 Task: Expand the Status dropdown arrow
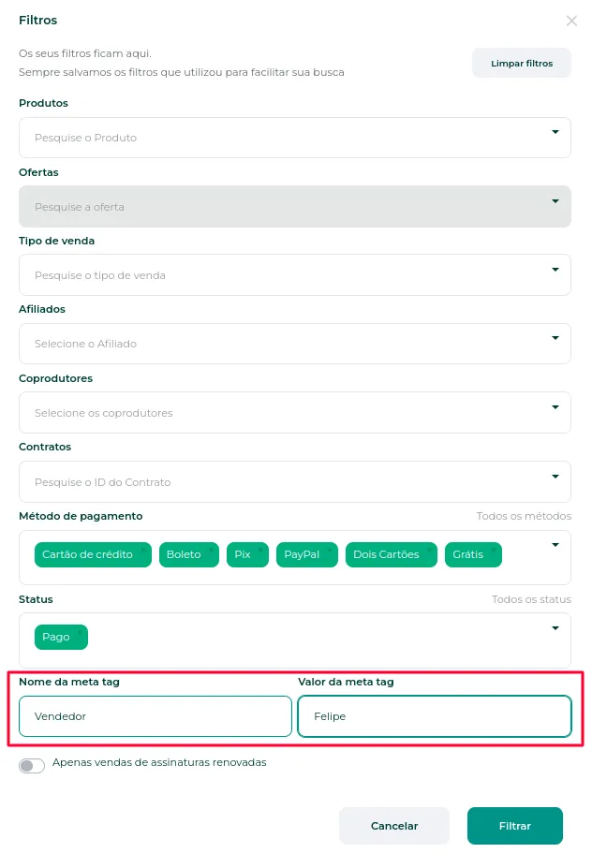[555, 627]
